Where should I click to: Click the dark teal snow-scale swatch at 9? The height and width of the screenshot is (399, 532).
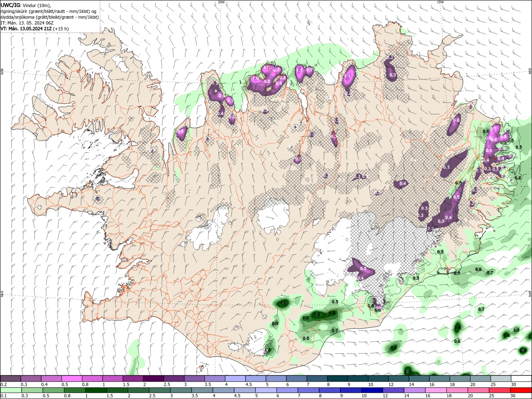click(358, 379)
